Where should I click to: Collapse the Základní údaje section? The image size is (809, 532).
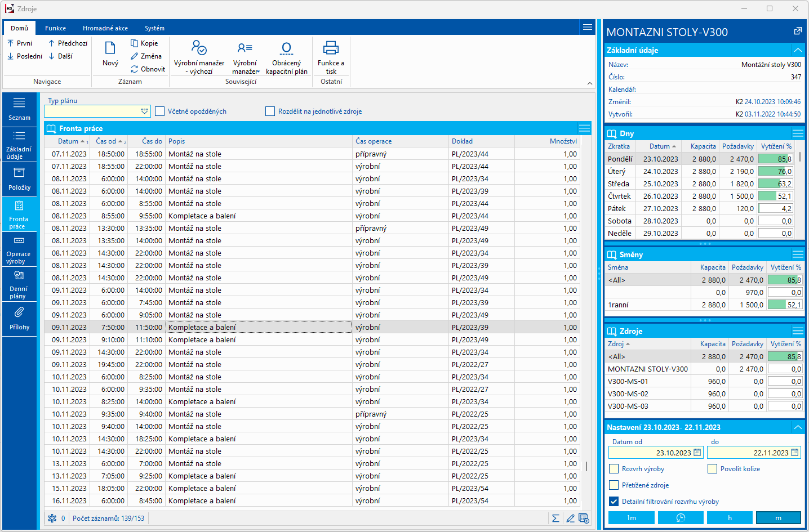click(x=798, y=50)
